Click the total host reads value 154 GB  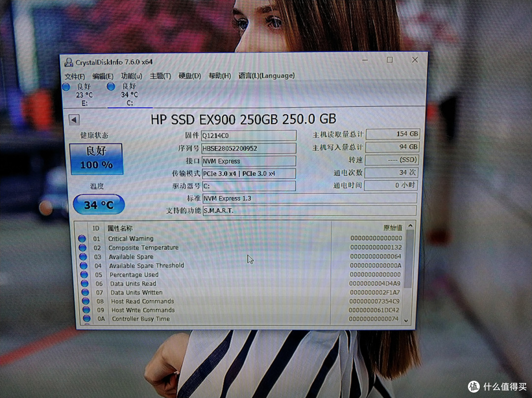tap(393, 134)
